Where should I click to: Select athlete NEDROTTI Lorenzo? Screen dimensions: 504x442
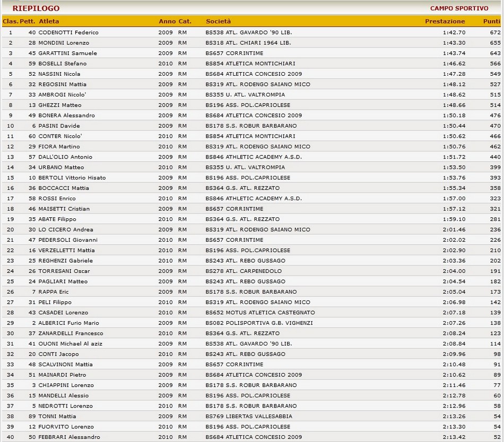pyautogui.click(x=65, y=406)
